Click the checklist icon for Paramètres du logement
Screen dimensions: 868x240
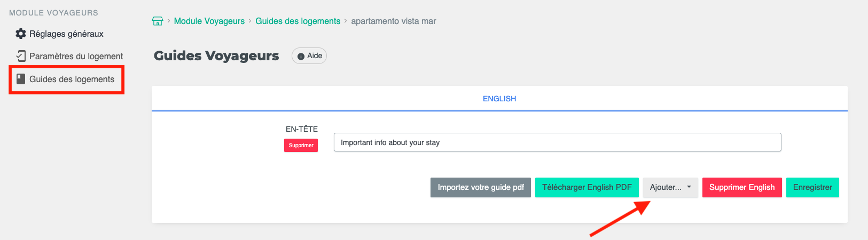(21, 55)
